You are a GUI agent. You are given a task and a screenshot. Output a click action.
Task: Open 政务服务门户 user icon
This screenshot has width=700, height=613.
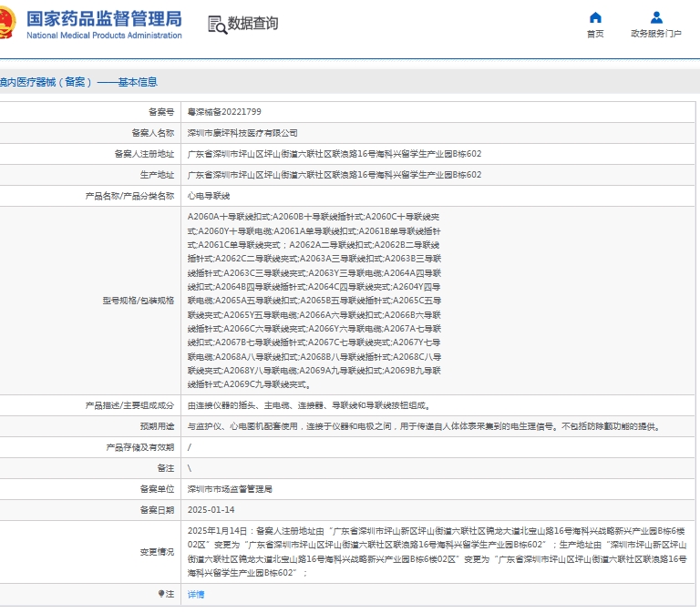point(656,17)
